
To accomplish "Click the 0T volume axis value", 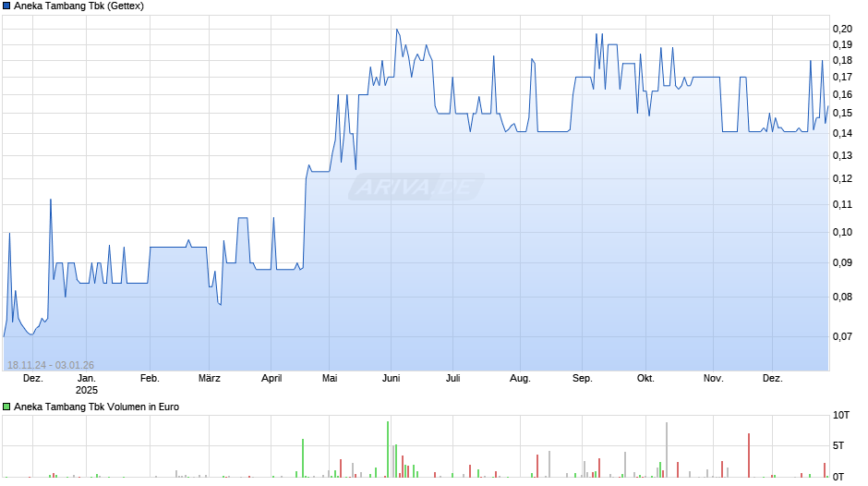I will pyautogui.click(x=838, y=477).
